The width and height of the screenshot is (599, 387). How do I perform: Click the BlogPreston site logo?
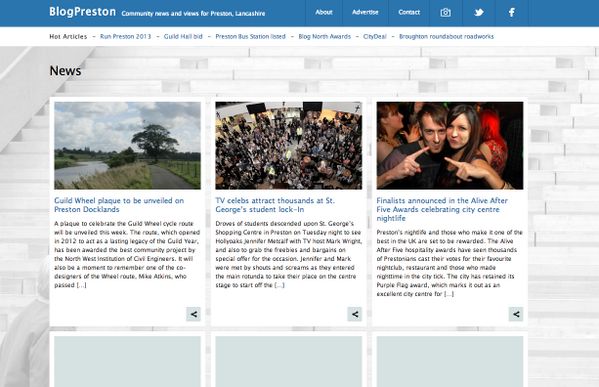(x=83, y=12)
